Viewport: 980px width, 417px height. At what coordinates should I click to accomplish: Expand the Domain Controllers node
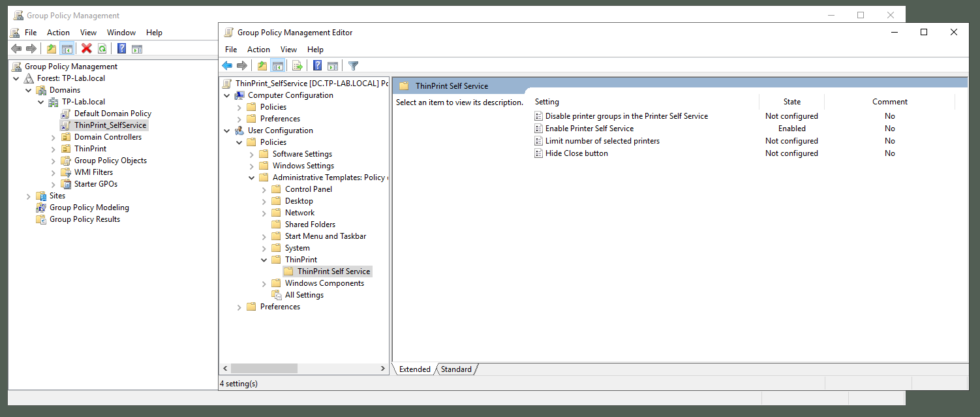(54, 137)
